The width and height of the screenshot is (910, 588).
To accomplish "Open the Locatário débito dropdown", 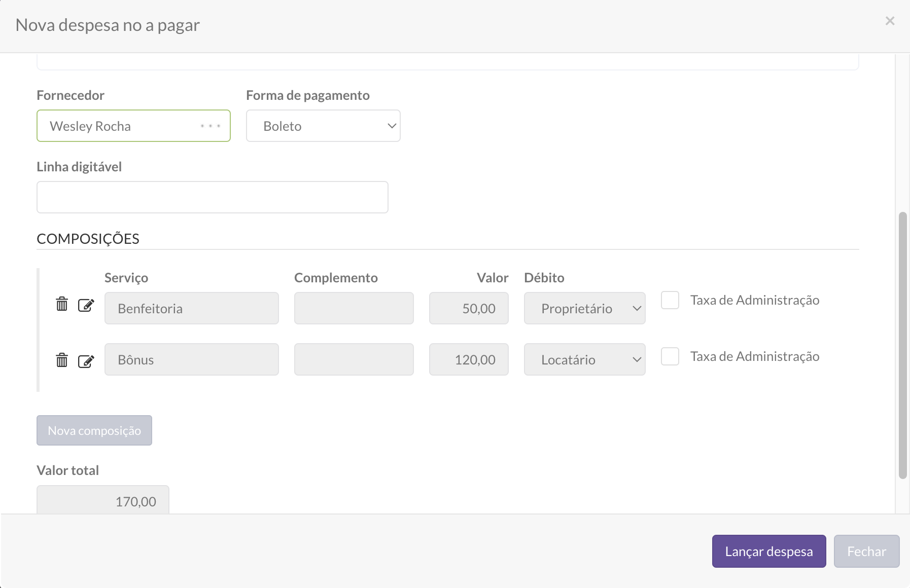I will [x=584, y=359].
